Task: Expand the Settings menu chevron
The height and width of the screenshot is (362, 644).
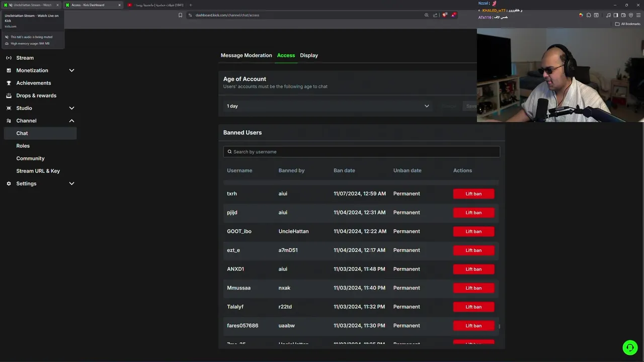Action: click(x=71, y=184)
